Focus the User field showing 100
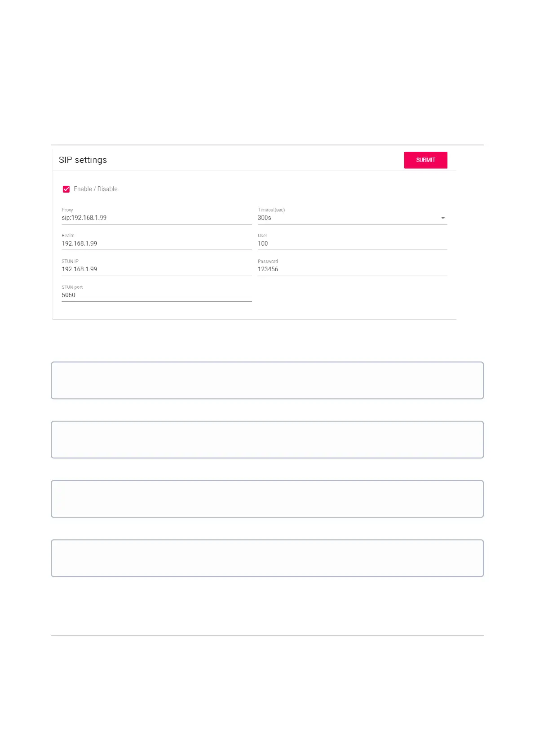Image resolution: width=535 pixels, height=756 pixels. pos(352,244)
